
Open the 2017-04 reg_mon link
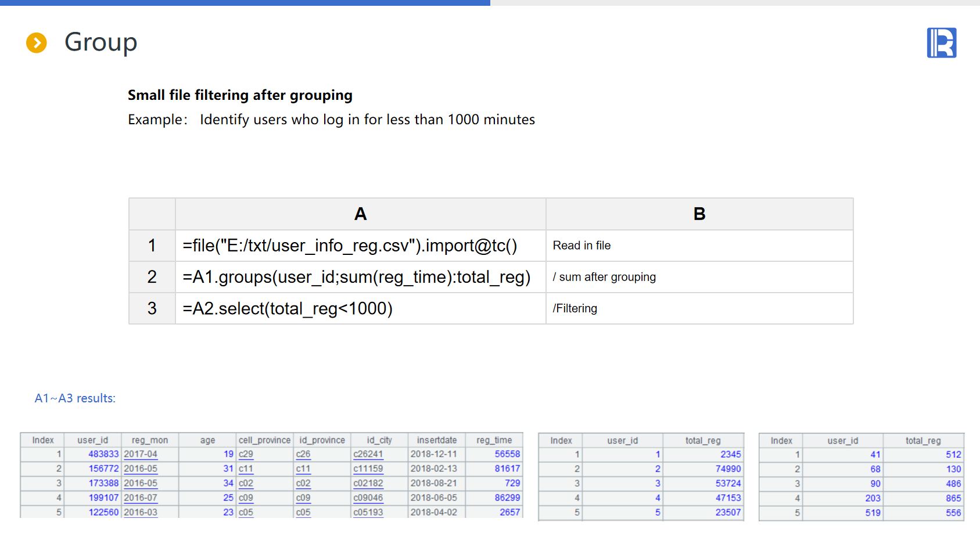pos(141,454)
